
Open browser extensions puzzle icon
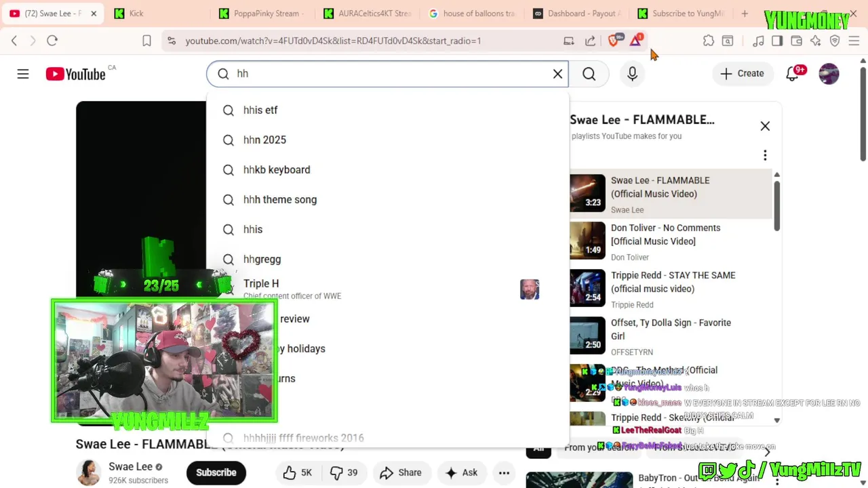(x=709, y=41)
